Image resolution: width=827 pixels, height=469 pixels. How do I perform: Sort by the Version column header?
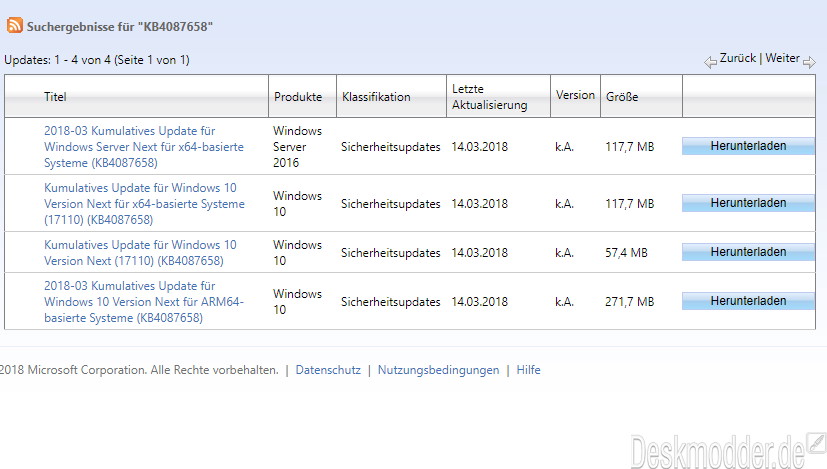[x=575, y=95]
